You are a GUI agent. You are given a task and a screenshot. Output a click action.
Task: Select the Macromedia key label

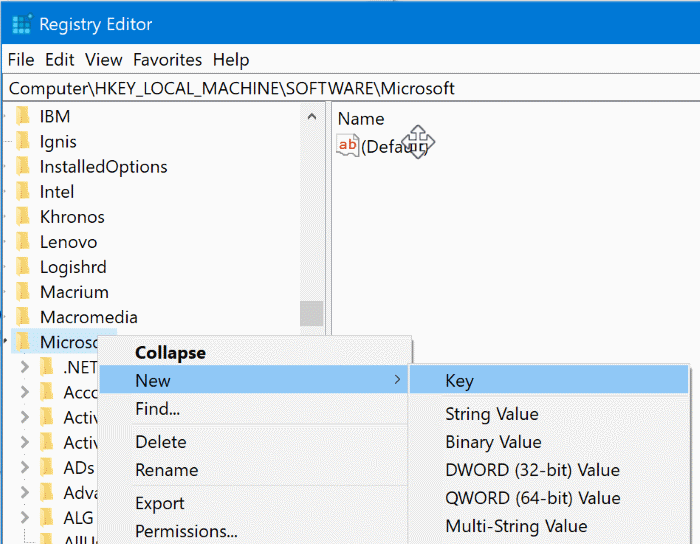[x=89, y=317]
